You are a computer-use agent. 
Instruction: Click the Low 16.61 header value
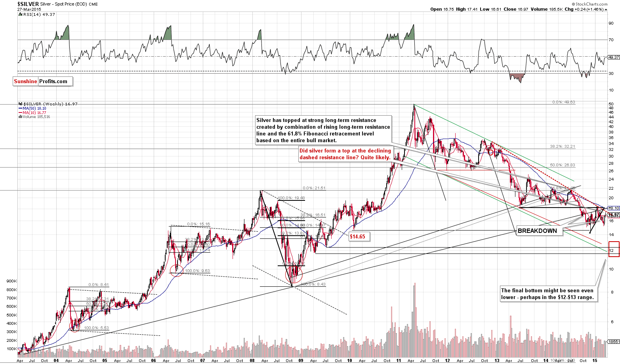click(x=490, y=9)
